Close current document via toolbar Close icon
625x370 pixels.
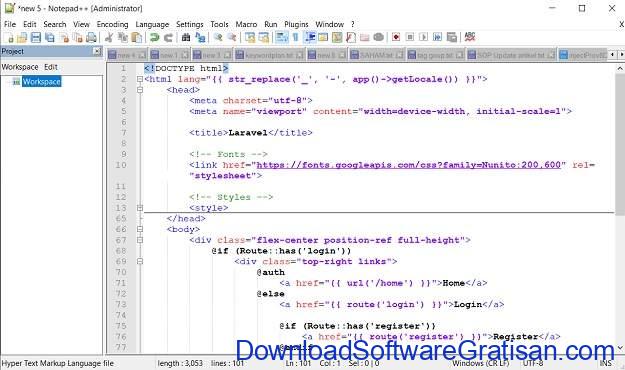pos(64,37)
